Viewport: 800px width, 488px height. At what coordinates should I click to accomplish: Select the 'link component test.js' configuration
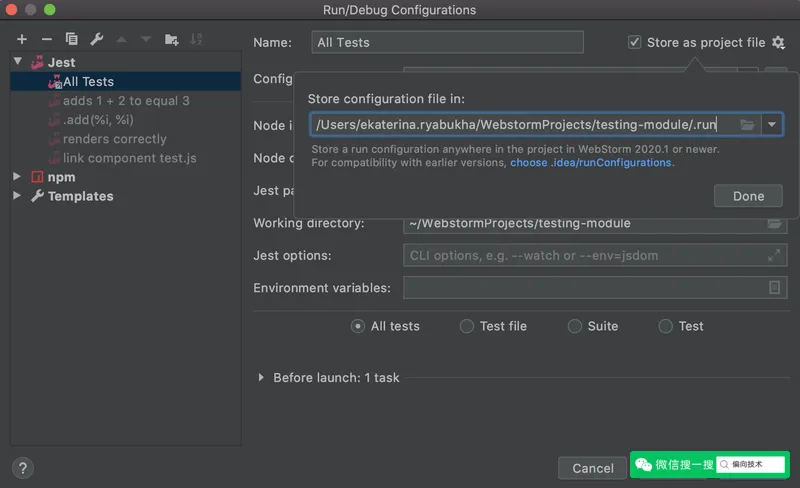pyautogui.click(x=126, y=158)
